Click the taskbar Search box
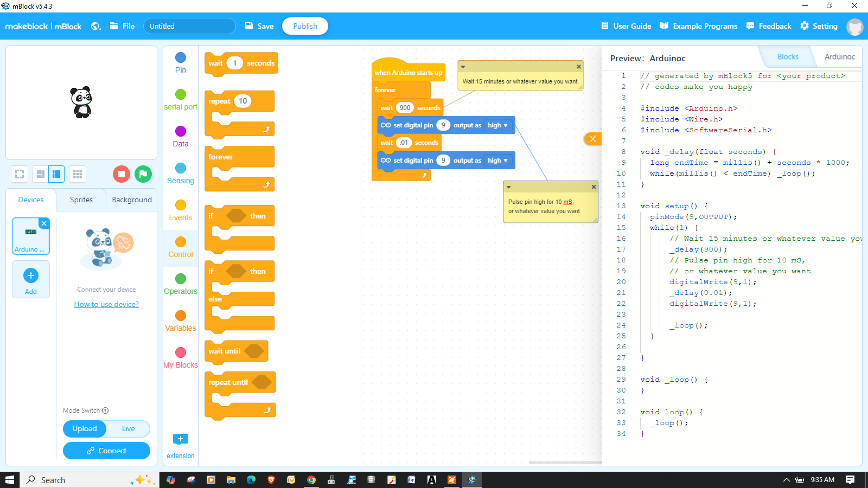The width and height of the screenshot is (868, 488). click(x=90, y=480)
